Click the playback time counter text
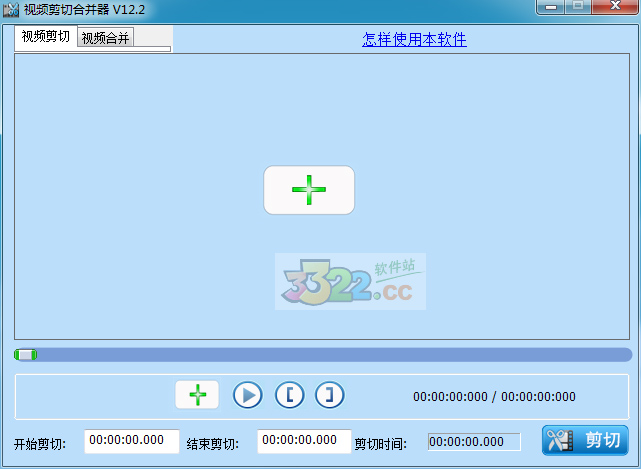Viewport: 641px width, 469px height. [494, 396]
